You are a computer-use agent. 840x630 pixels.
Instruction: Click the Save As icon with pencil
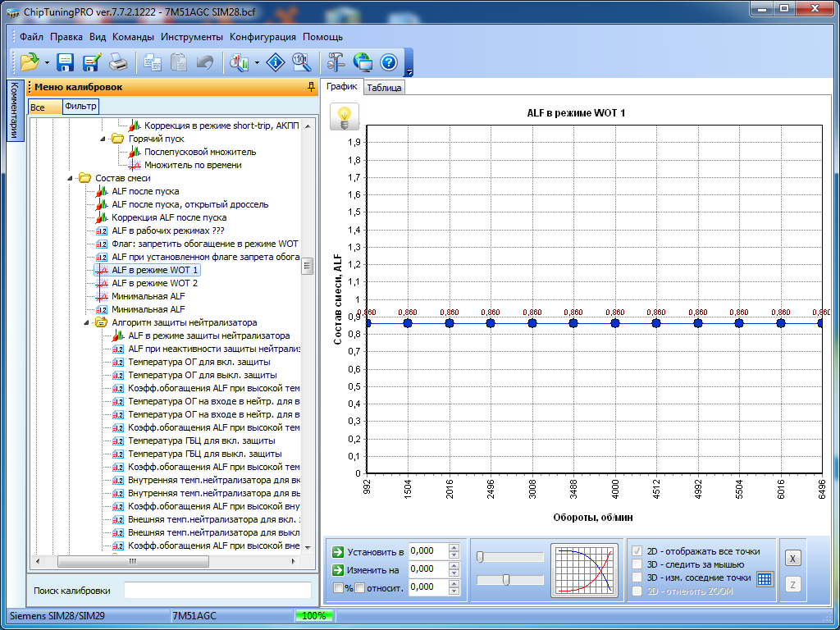[x=91, y=62]
